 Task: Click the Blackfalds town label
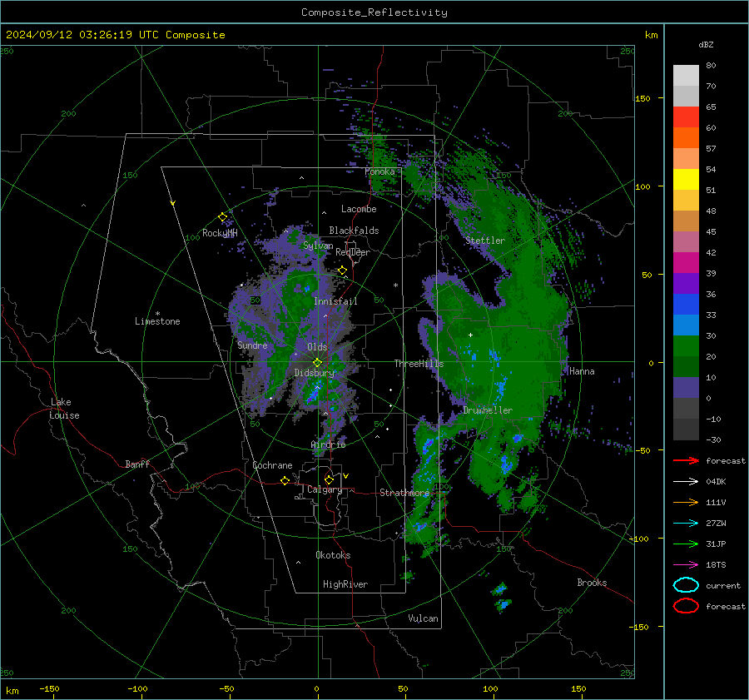(x=354, y=231)
